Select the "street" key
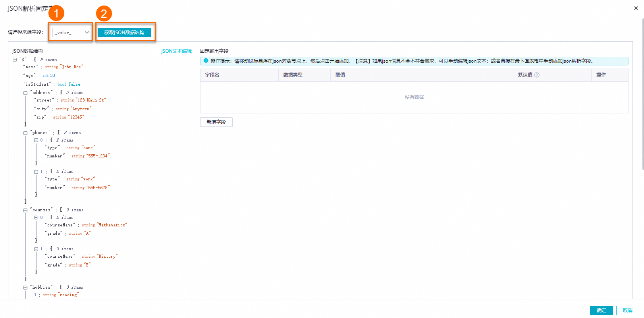 point(44,100)
